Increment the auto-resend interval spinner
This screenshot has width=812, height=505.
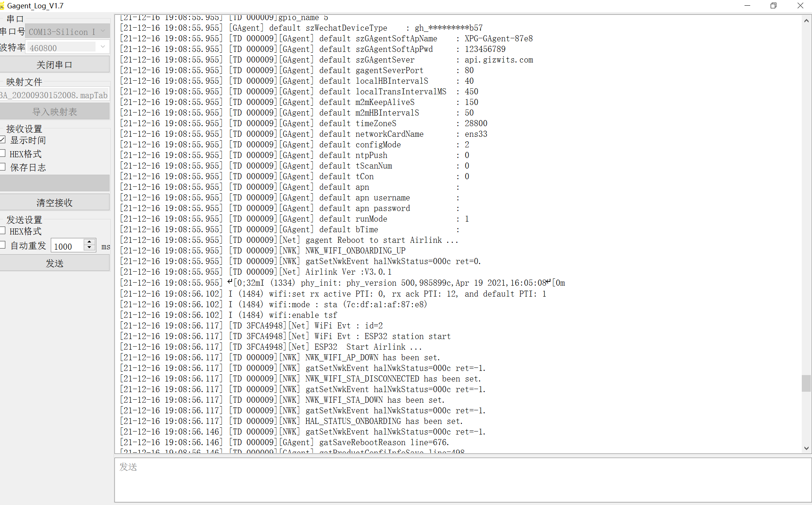pyautogui.click(x=89, y=242)
